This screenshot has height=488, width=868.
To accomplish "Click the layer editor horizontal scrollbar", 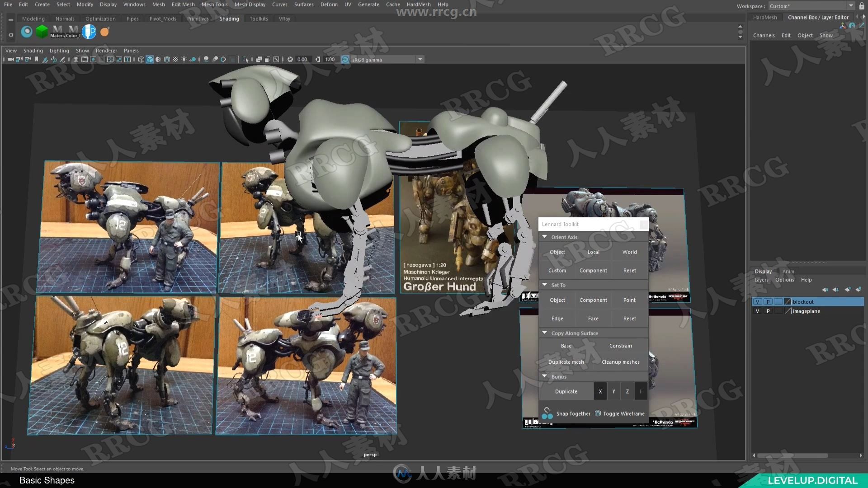I will (x=793, y=455).
